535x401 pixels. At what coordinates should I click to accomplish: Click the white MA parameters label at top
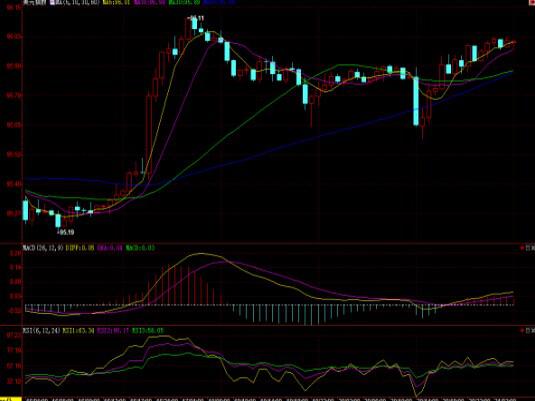(77, 2)
